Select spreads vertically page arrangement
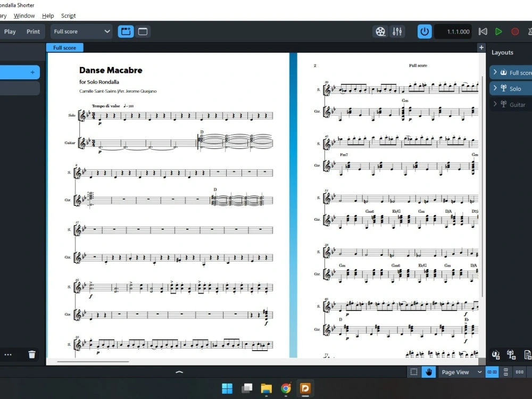 coord(506,372)
